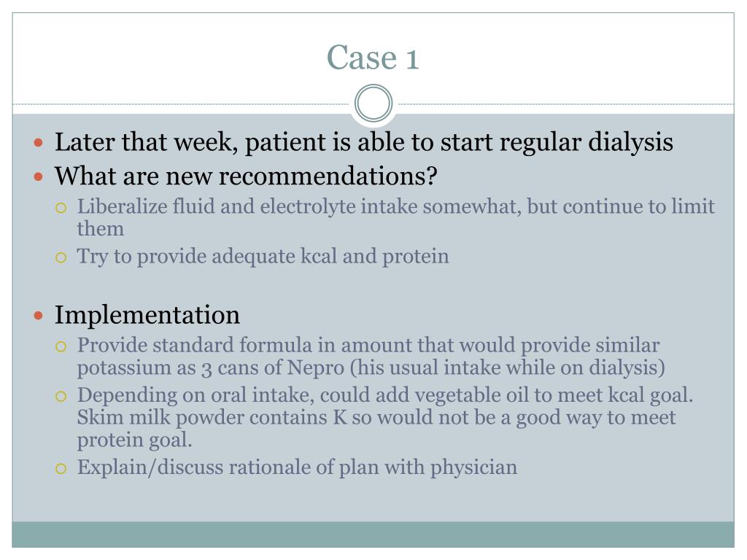The height and width of the screenshot is (560, 747).
Task: Click the circle ornament below the title
Action: [373, 104]
